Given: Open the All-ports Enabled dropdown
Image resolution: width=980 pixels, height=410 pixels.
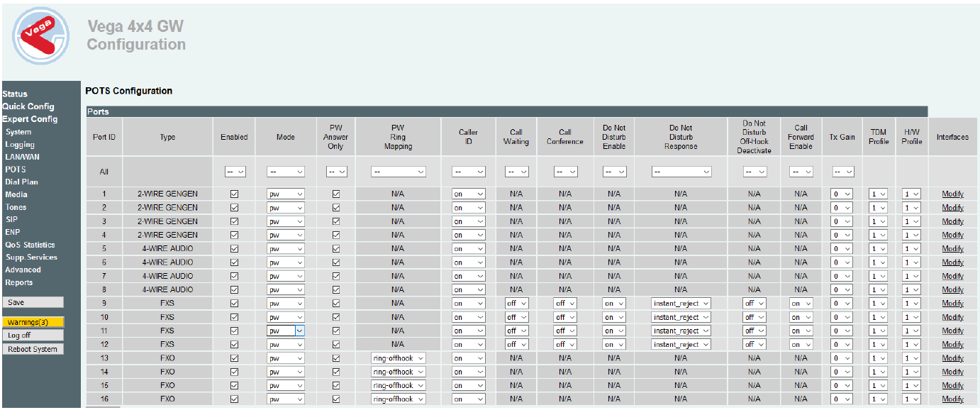Looking at the screenshot, I should point(234,172).
